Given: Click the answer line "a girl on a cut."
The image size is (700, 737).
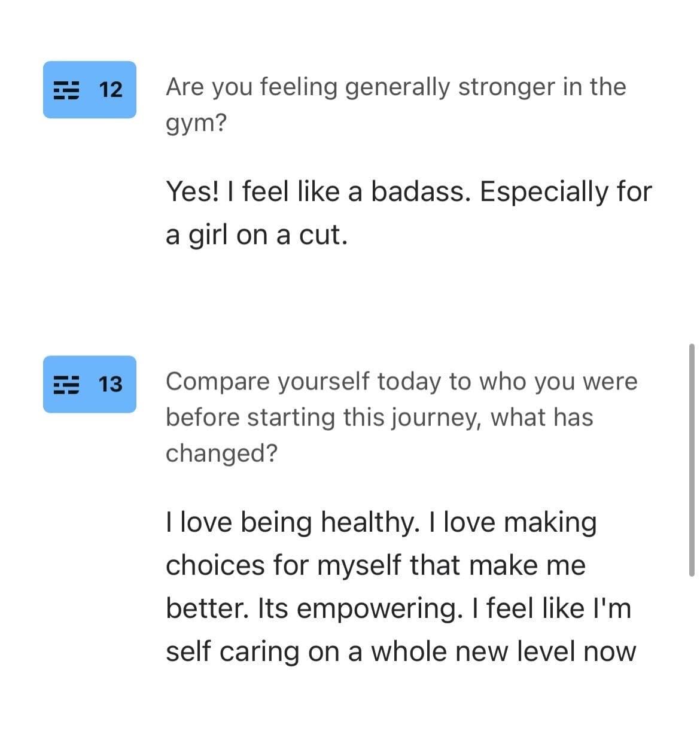Looking at the screenshot, I should [257, 235].
